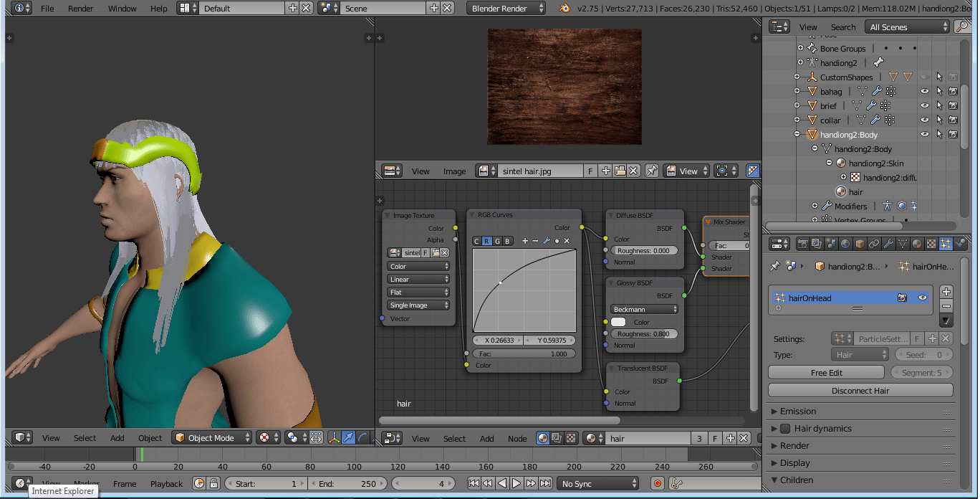
Task: Click the pin image icon in image editor
Action: point(651,171)
